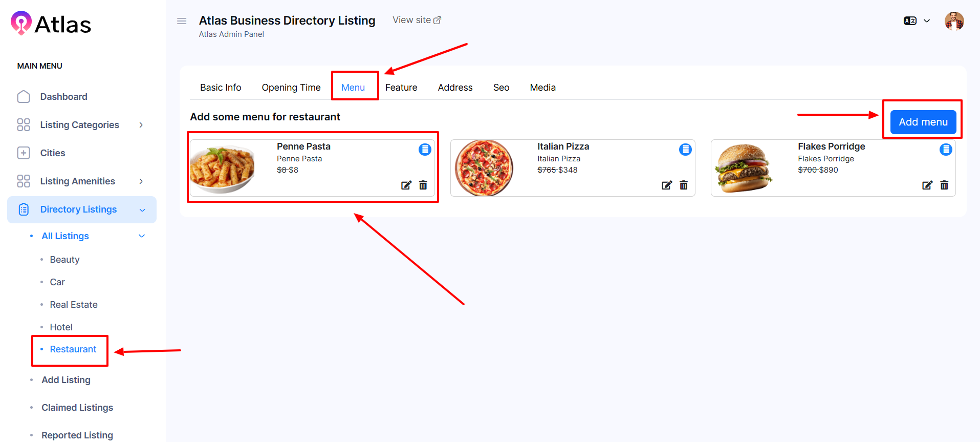Open the user profile avatar
This screenshot has width=980, height=442.
[x=954, y=21]
